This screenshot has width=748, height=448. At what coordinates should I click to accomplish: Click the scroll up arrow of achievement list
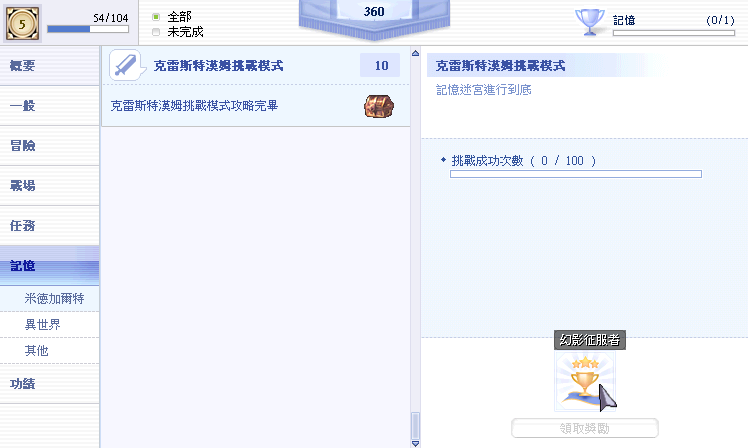(416, 53)
